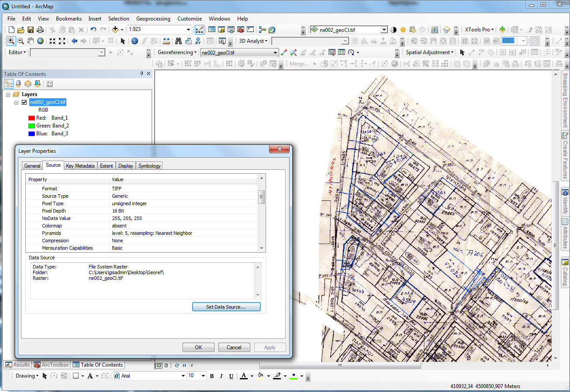This screenshot has height=392, width=570.
Task: Open the Identify tool
Action: [135, 41]
